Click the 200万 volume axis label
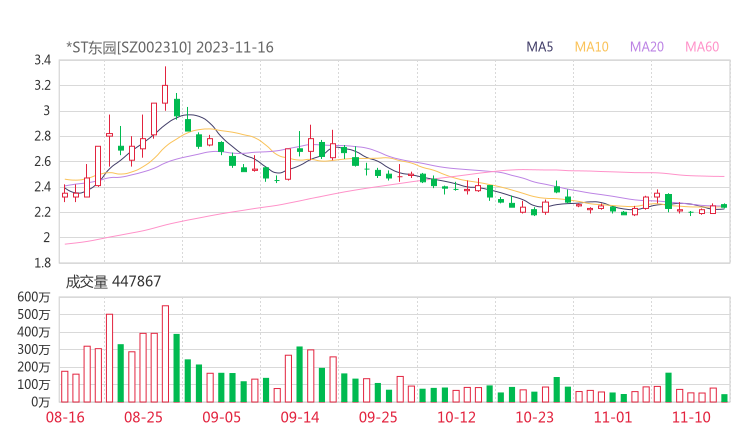Screen dimensions: 740x440 click(x=34, y=367)
